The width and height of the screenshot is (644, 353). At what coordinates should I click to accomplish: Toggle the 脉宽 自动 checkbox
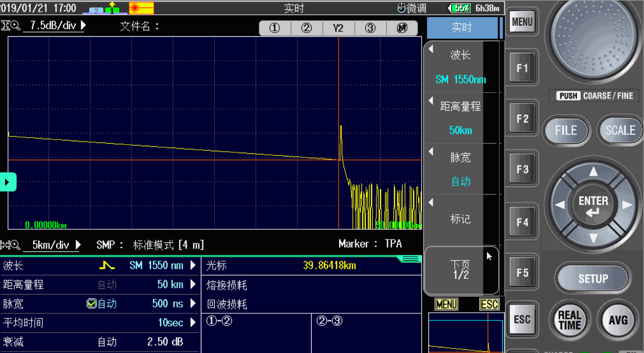point(92,304)
